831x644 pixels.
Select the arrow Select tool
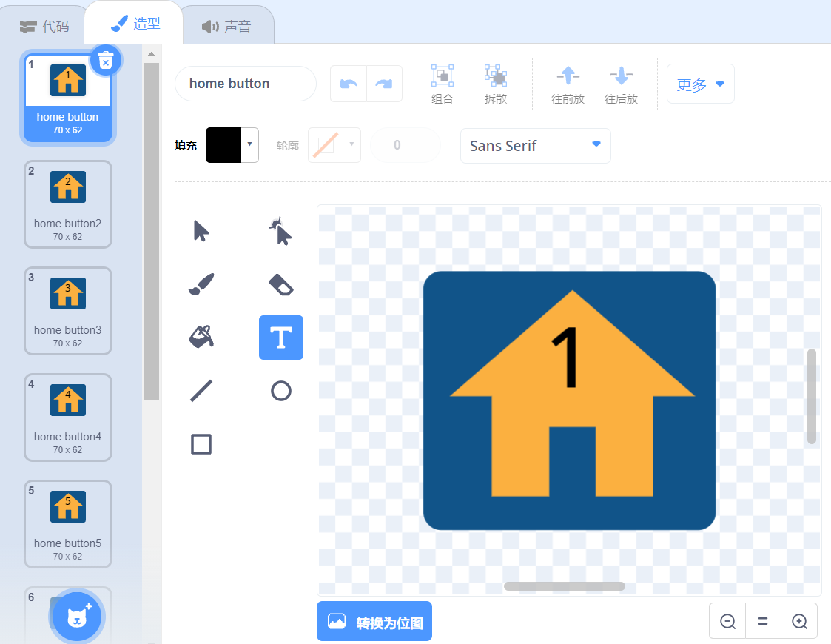pos(201,231)
